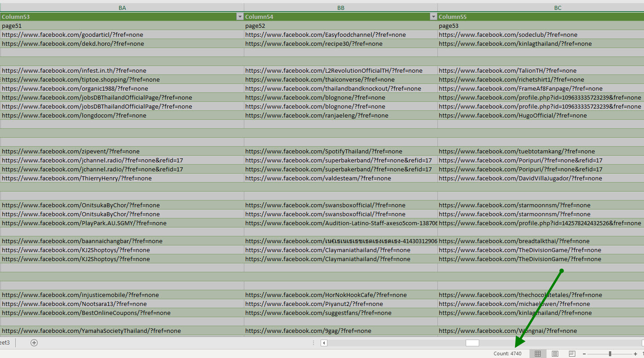Adjust the zoom slider handle

(x=610, y=354)
